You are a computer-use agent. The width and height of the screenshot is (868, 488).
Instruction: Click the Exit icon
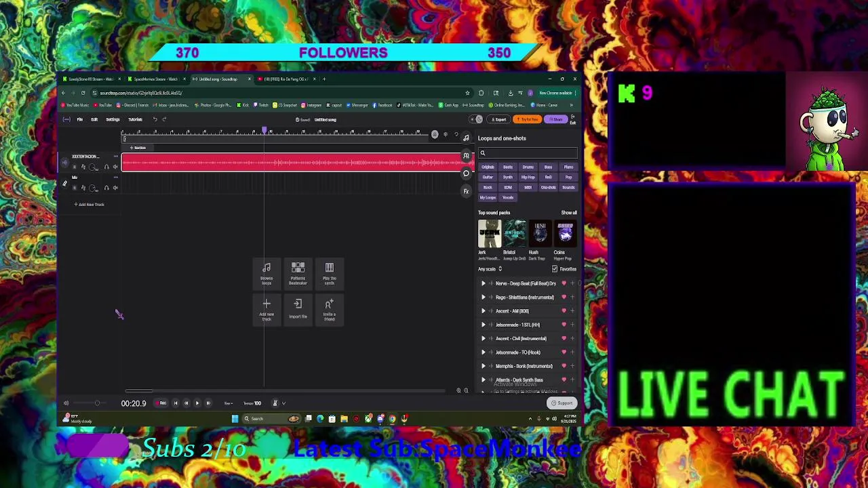572,119
